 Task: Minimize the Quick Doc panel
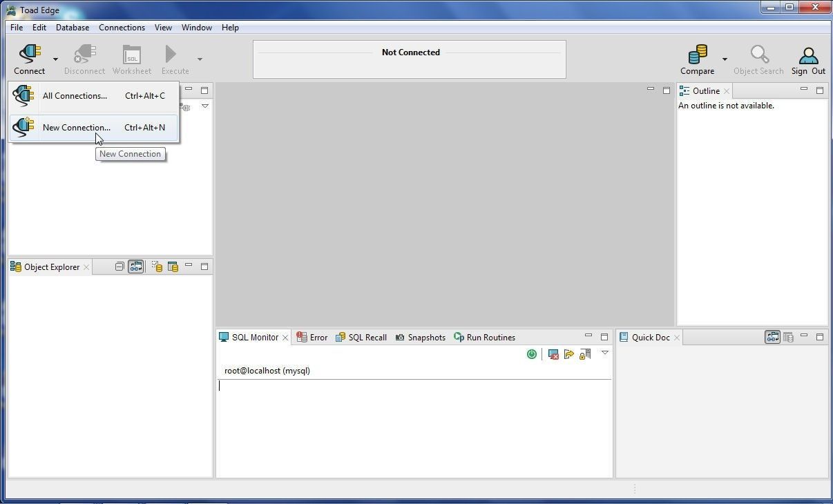tap(804, 336)
